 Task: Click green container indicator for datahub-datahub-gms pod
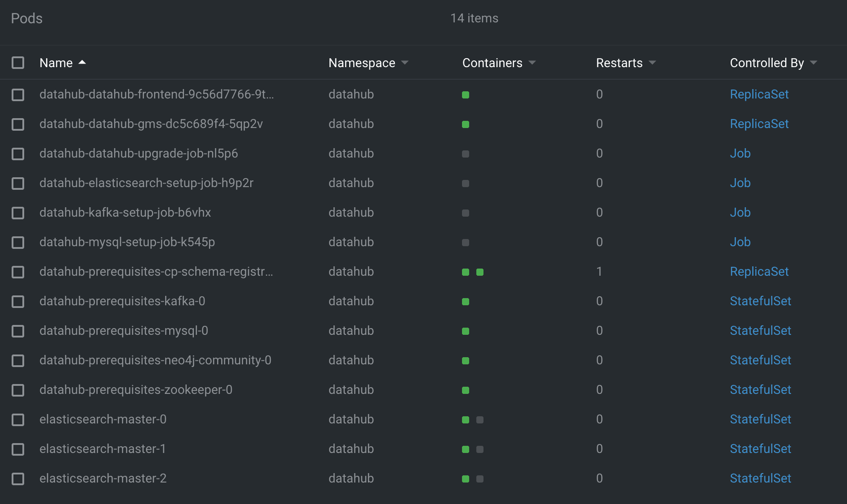[466, 124]
